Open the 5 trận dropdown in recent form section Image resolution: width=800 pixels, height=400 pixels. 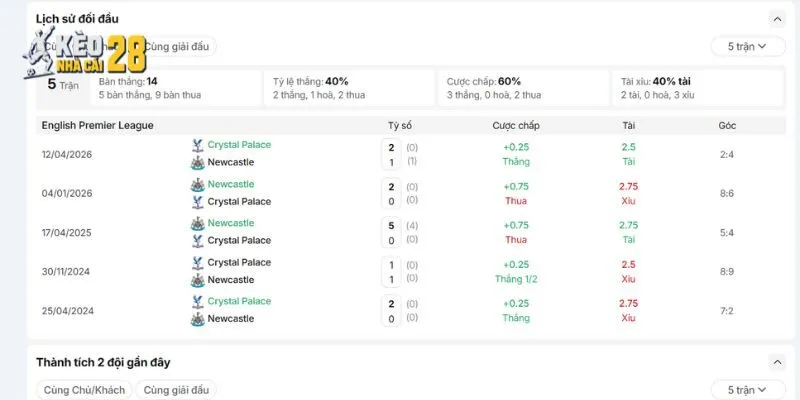tap(747, 390)
